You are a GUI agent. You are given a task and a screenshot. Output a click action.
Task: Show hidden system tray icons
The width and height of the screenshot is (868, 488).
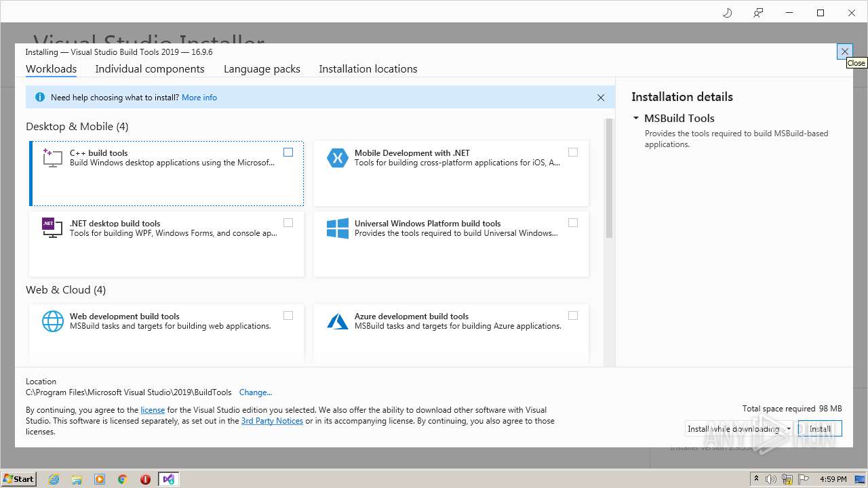click(x=756, y=479)
